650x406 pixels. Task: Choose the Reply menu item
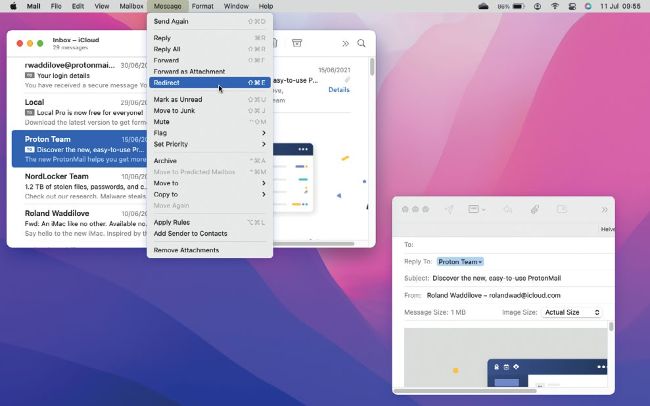[x=210, y=38]
